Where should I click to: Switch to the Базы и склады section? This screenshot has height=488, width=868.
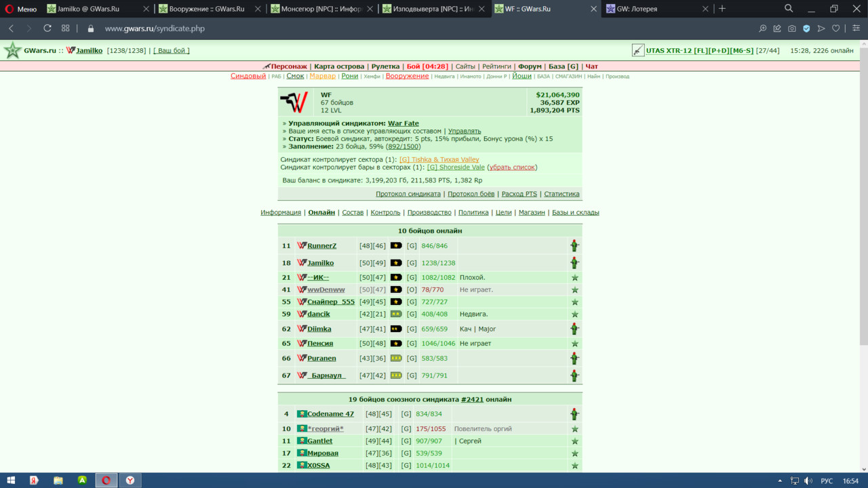(x=576, y=212)
